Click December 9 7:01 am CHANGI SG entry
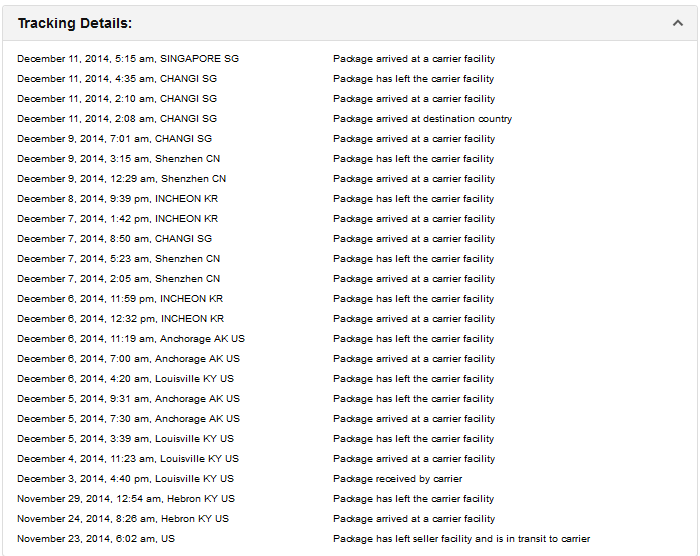This screenshot has width=700, height=556. point(114,138)
